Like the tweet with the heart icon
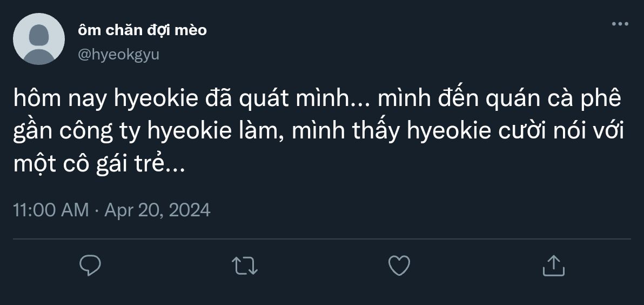Image resolution: width=644 pixels, height=305 pixels. coord(399,266)
